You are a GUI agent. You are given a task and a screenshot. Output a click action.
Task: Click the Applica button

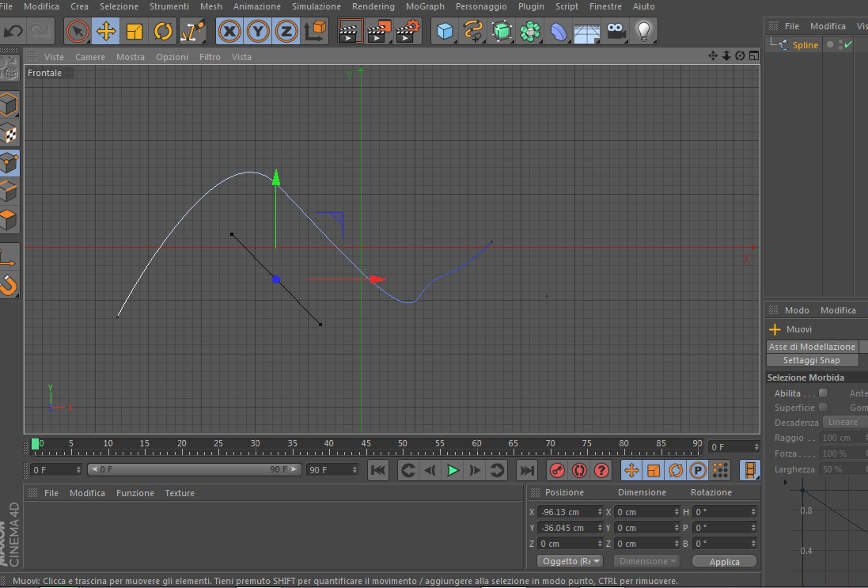click(725, 561)
